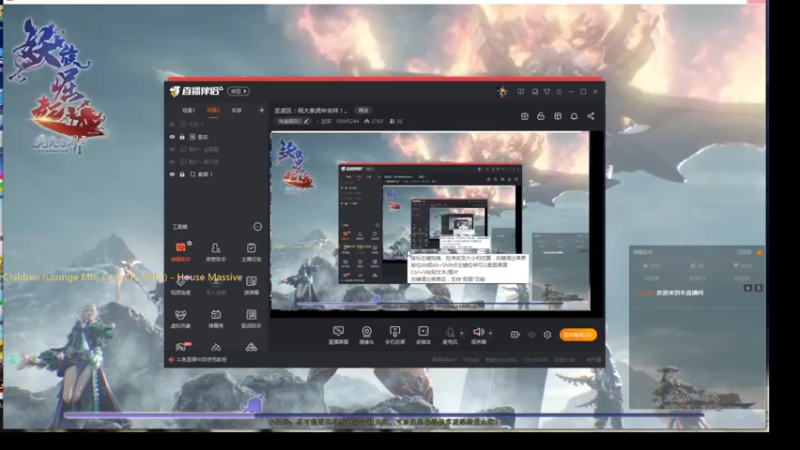The image size is (800, 450).
Task: Expand the speaker options arrow
Action: click(x=490, y=333)
